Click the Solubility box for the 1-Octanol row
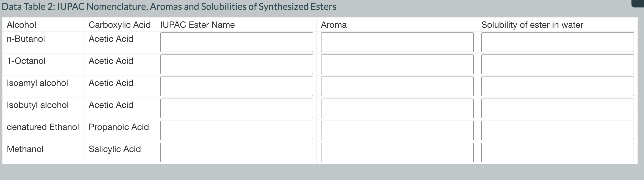 click(557, 64)
